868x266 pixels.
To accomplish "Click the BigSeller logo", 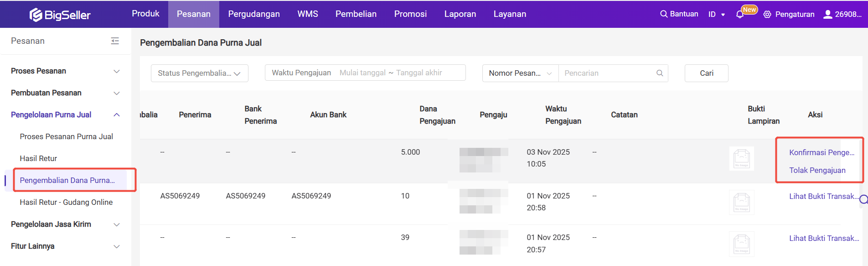I will [60, 15].
